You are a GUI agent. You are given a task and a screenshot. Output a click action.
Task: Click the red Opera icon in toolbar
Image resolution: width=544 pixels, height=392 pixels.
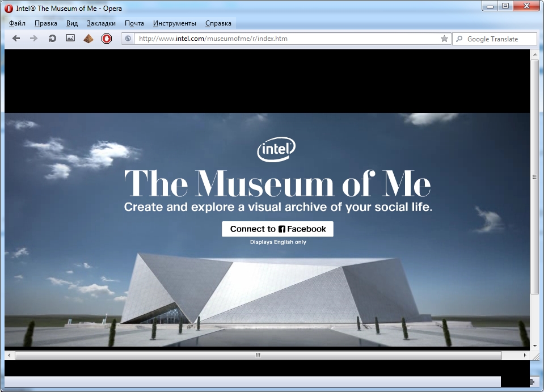coord(107,39)
